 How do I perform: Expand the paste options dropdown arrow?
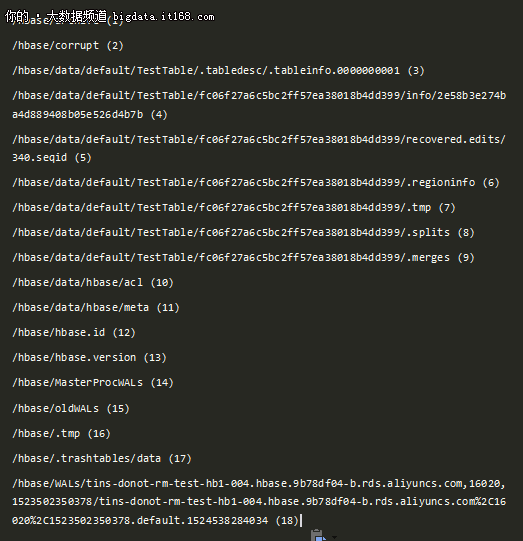click(334, 537)
